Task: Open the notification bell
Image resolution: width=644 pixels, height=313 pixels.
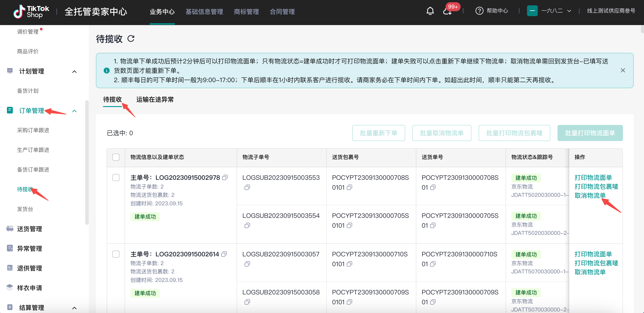Action: (430, 11)
